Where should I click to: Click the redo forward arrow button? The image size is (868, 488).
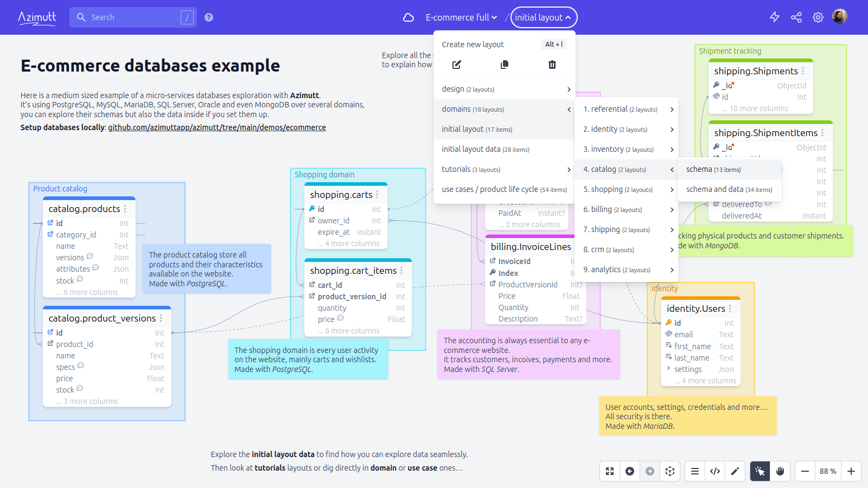(650, 471)
